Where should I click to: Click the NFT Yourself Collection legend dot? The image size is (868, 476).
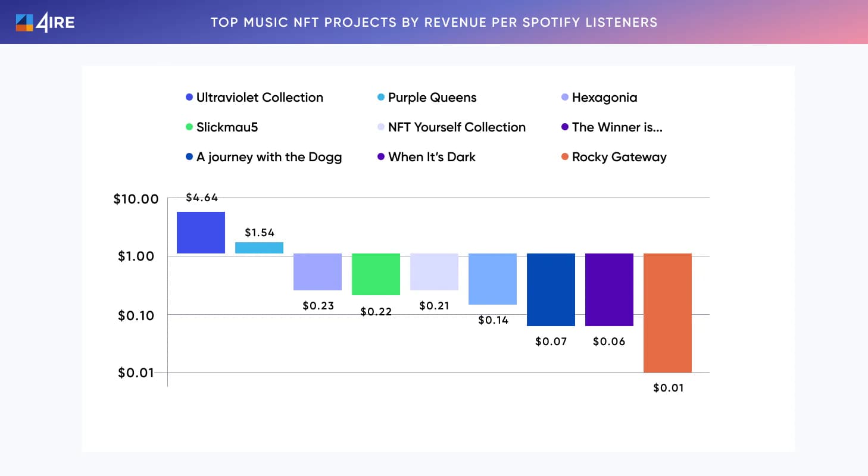381,127
